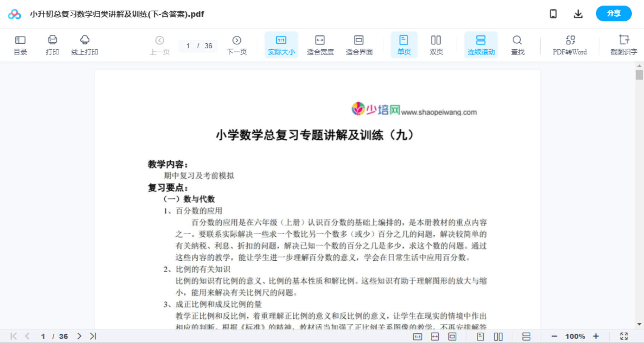Download the PDF file
644x343 pixels.
tap(578, 13)
